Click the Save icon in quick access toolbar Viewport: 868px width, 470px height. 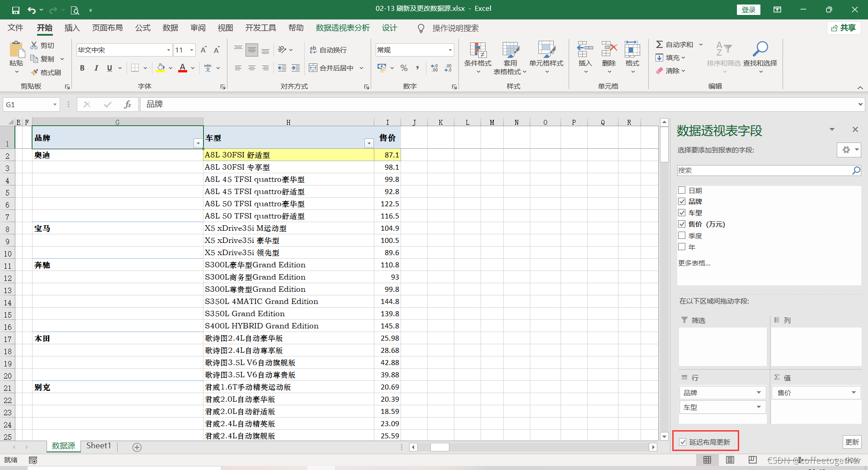click(x=16, y=10)
